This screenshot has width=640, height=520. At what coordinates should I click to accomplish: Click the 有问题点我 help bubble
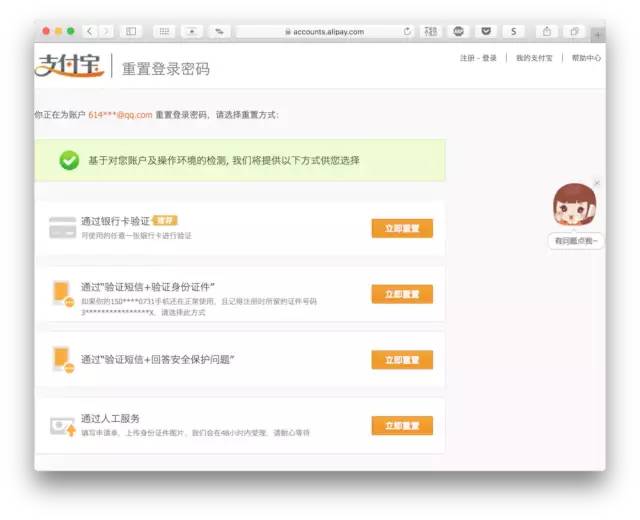coord(576,241)
